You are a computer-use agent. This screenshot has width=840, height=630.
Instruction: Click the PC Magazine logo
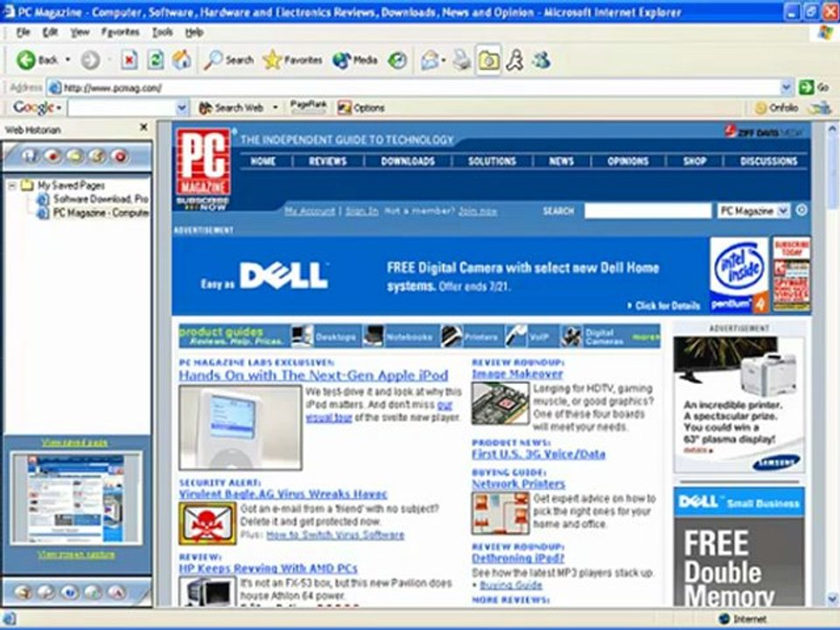click(204, 163)
